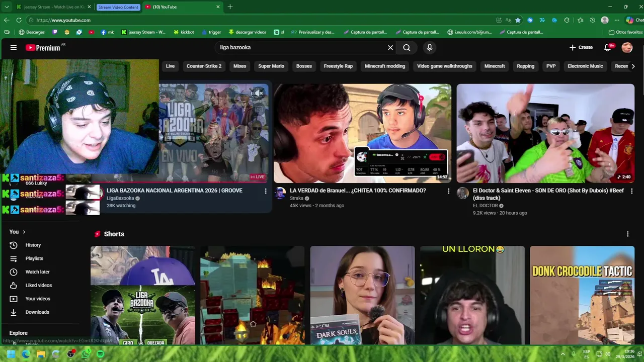
Task: Reload the page with the refresh icon
Action: tap(19, 20)
